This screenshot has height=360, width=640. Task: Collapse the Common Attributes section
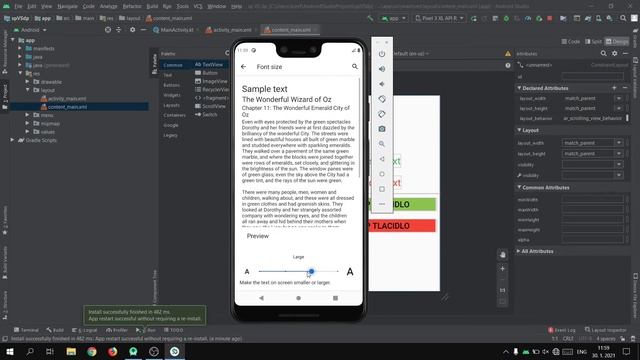click(519, 187)
